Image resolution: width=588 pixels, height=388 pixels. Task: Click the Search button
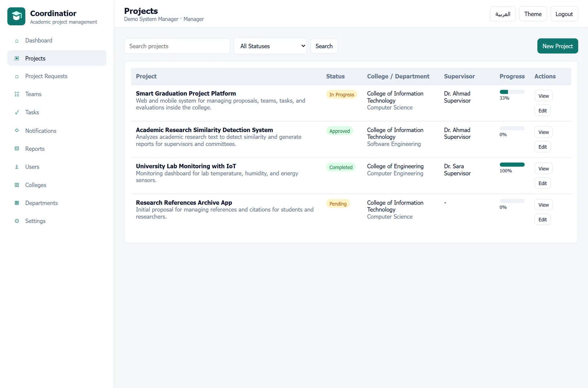324,46
